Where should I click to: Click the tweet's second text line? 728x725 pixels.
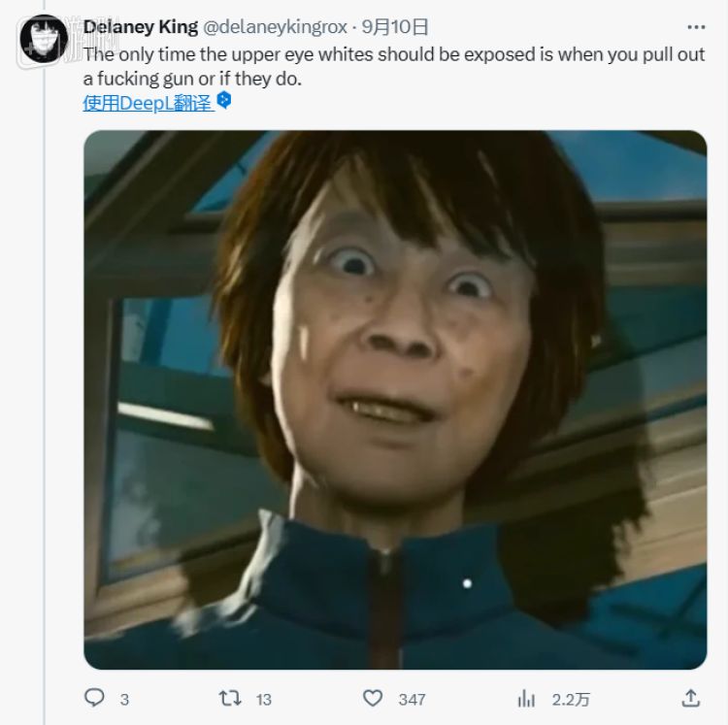192,79
